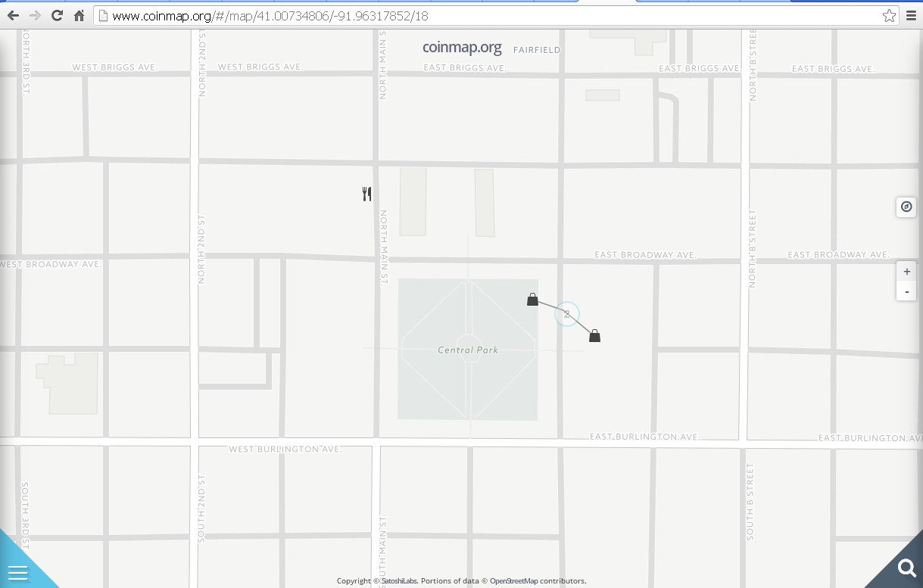Click the fork and knife restaurant marker

click(367, 194)
